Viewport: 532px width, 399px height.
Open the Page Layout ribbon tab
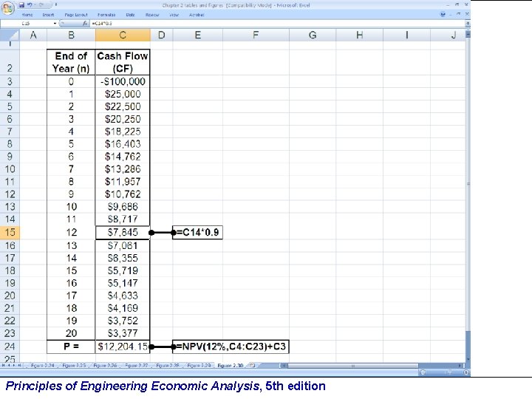click(76, 15)
